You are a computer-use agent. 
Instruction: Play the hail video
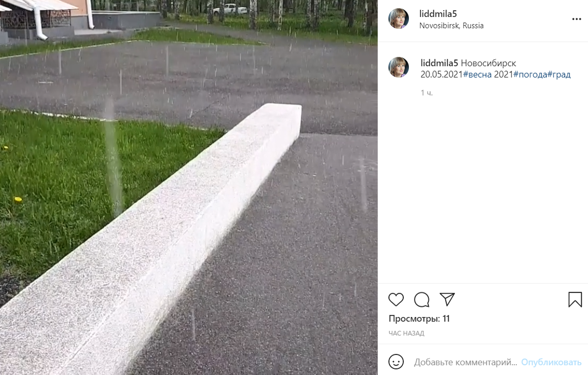pyautogui.click(x=189, y=187)
